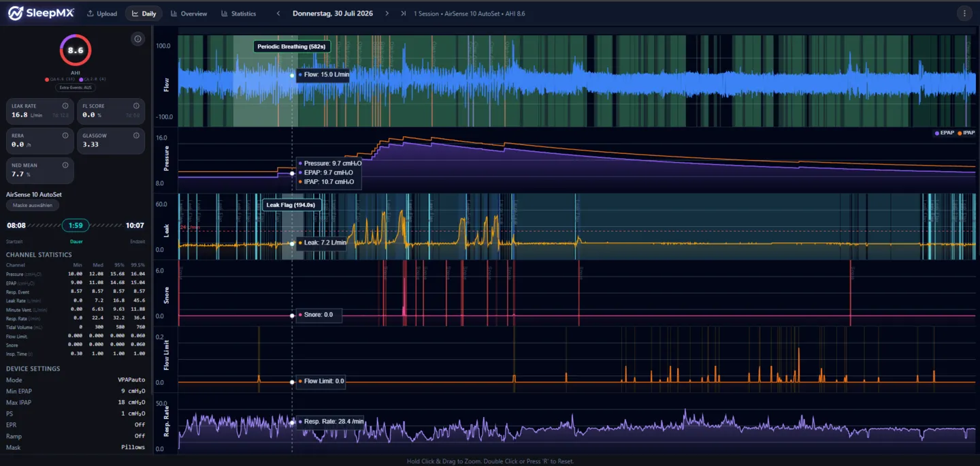Jump to the latest day arrow
Viewport: 980px width, 466px height.
tap(404, 13)
